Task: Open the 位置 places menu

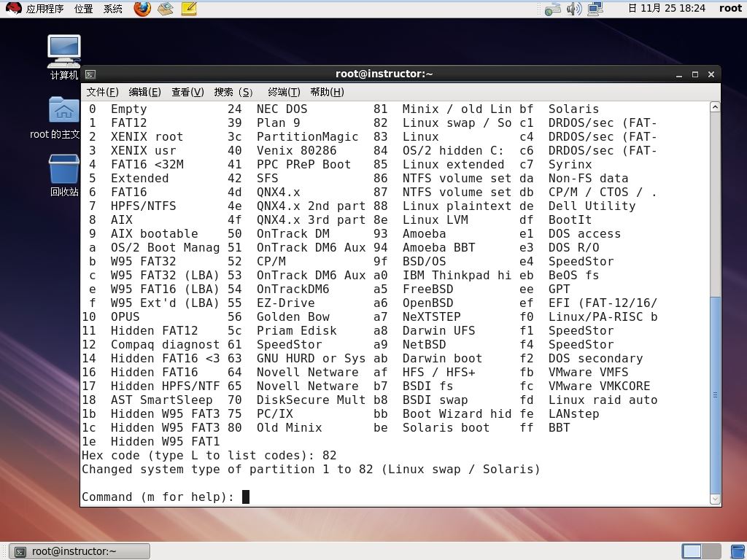Action: tap(83, 9)
